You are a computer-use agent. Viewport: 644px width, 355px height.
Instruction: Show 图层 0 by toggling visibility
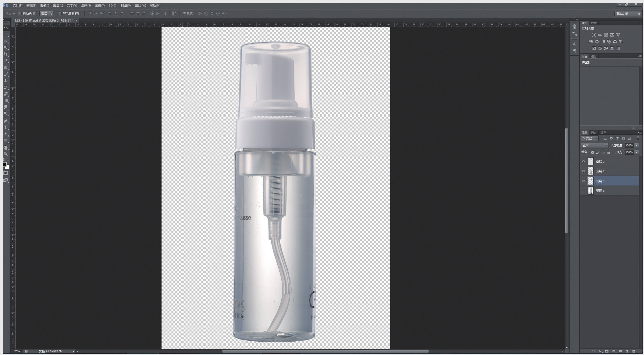[x=583, y=191]
